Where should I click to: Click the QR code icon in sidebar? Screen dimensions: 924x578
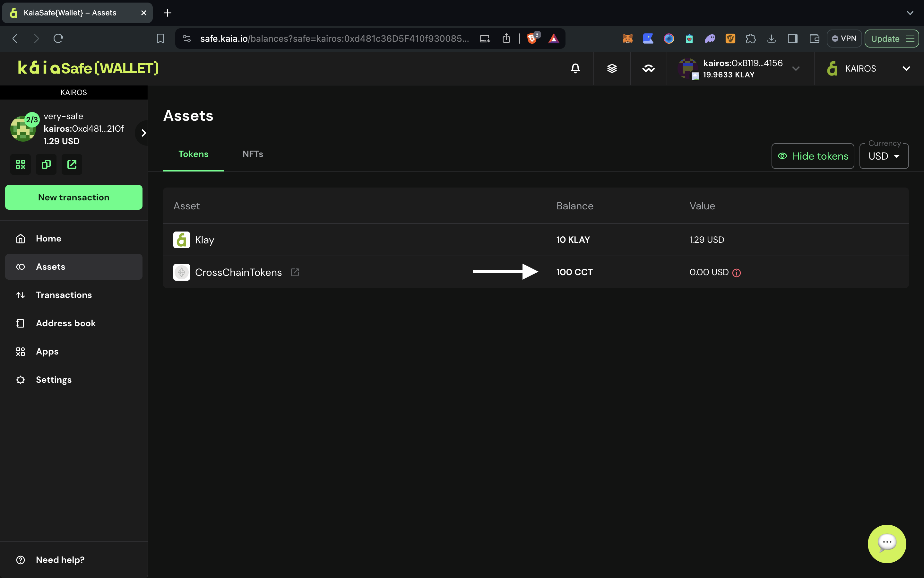tap(21, 164)
